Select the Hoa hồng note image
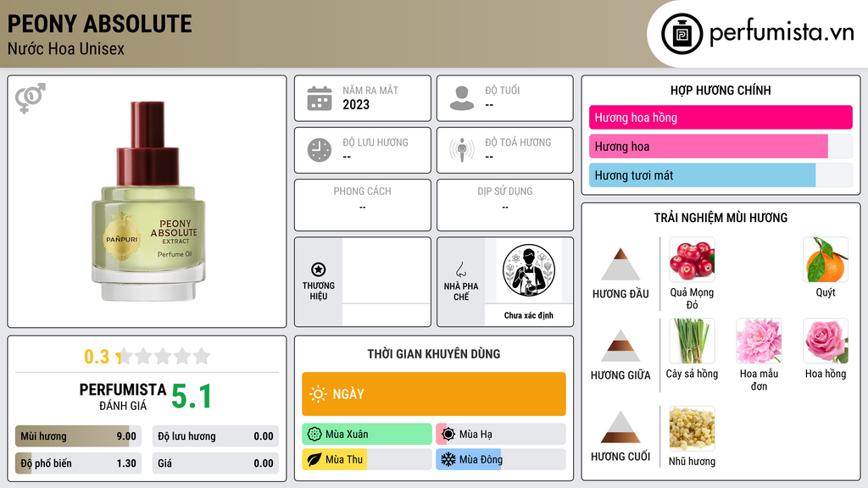The width and height of the screenshot is (868, 488). [826, 341]
